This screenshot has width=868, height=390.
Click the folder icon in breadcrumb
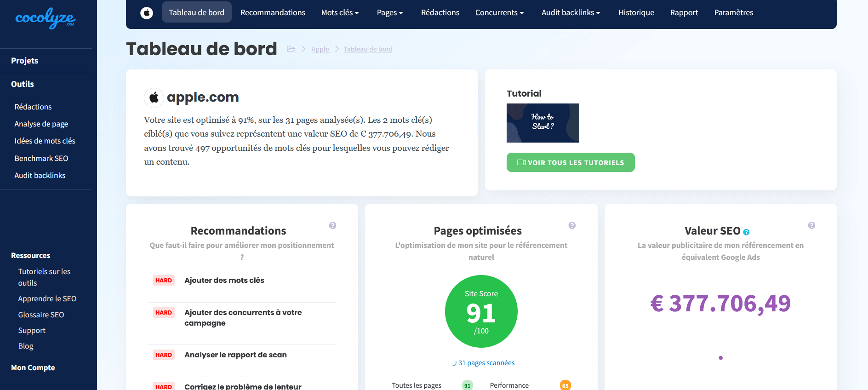click(291, 49)
